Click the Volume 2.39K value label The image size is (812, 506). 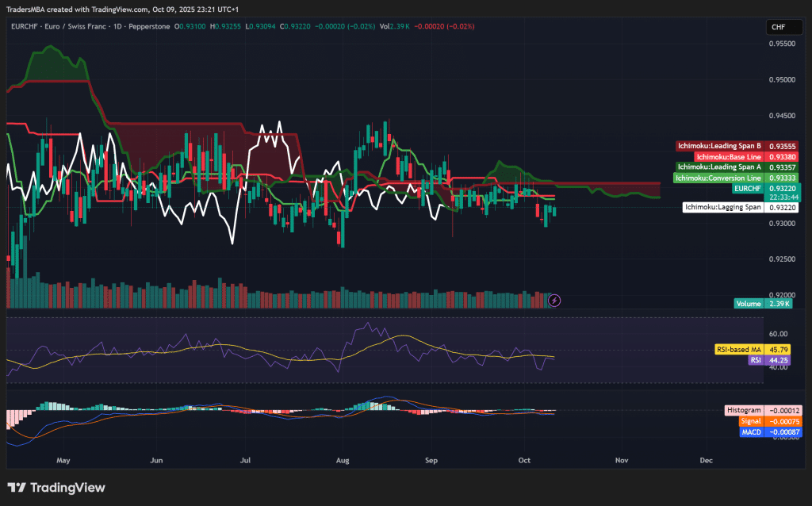778,303
